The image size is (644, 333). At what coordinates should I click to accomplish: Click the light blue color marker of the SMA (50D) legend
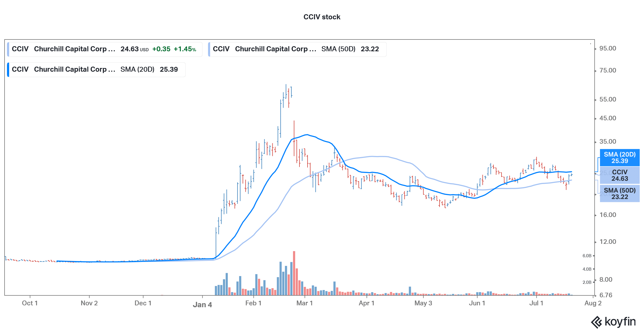[209, 49]
